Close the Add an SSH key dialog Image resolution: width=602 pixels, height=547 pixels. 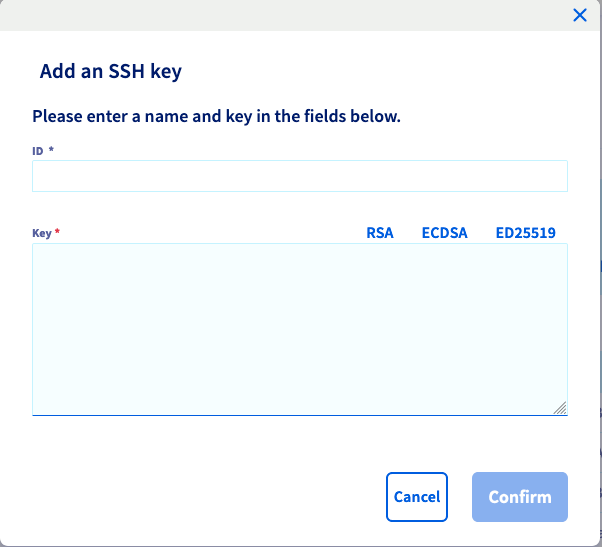pos(579,15)
